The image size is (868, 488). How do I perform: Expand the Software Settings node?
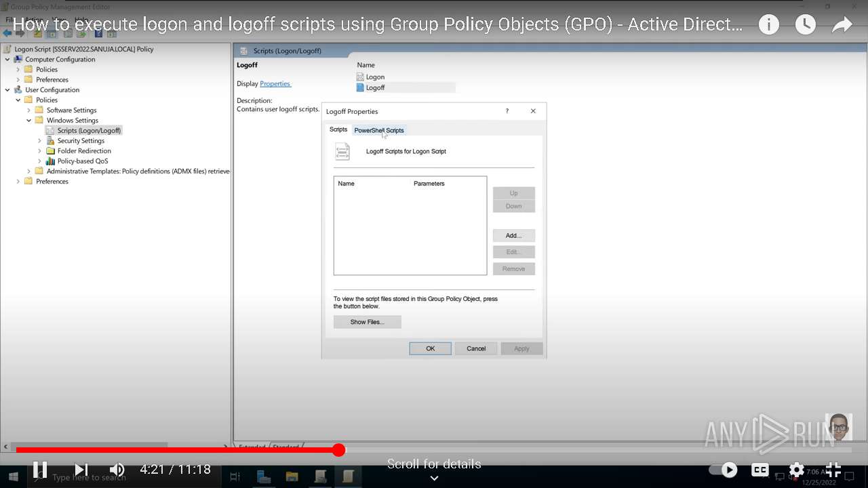click(x=29, y=110)
